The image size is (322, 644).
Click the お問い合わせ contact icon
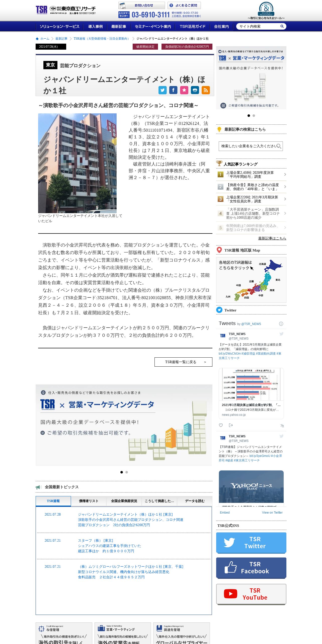point(123,5)
